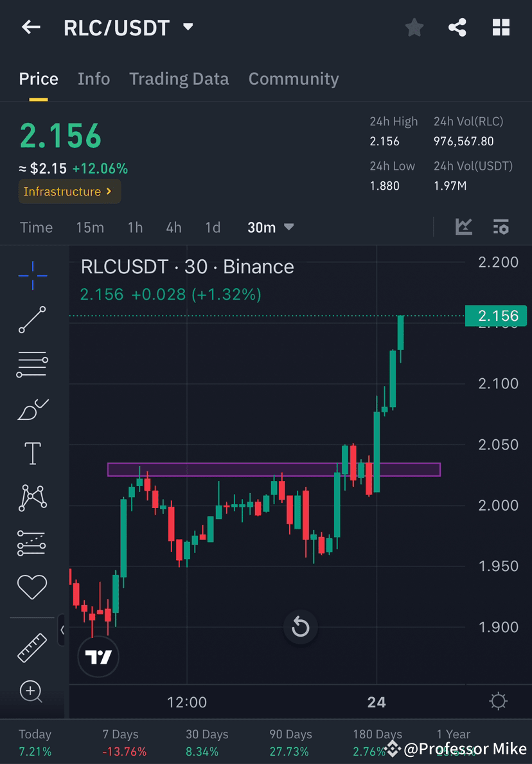This screenshot has width=532, height=764.
Task: Switch to the Community tab
Action: 293,78
